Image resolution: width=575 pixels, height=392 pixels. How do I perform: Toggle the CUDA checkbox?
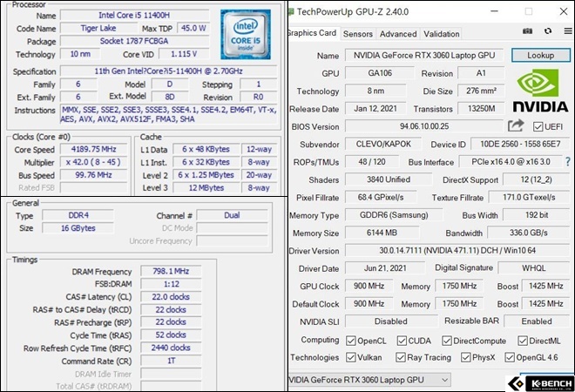(x=402, y=341)
